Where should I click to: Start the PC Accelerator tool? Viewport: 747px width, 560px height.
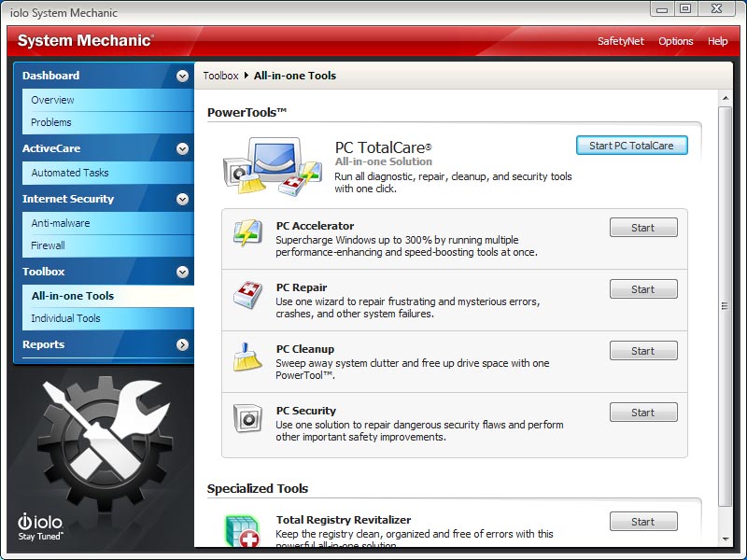pyautogui.click(x=642, y=228)
